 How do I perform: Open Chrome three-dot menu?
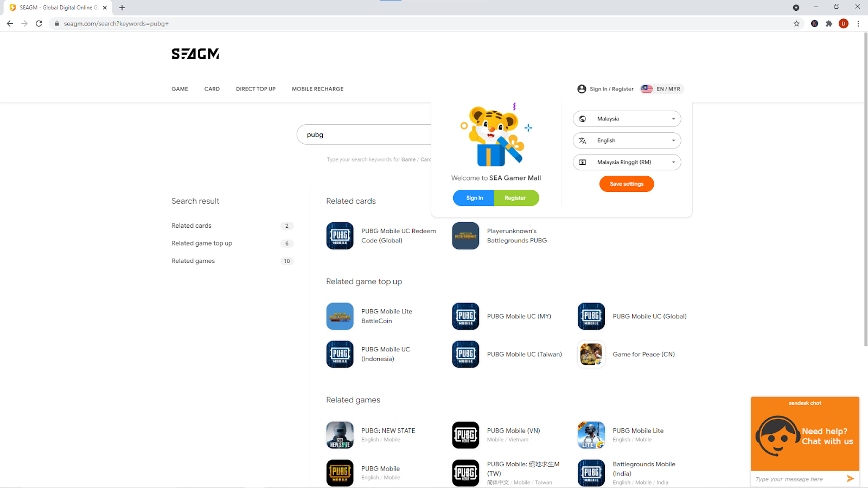pos(858,23)
